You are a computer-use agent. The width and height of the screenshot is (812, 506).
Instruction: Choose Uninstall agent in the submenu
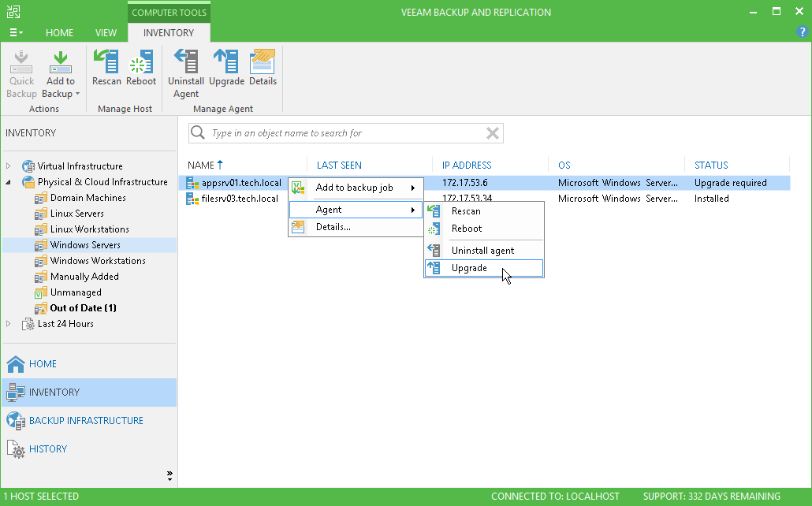pos(484,251)
